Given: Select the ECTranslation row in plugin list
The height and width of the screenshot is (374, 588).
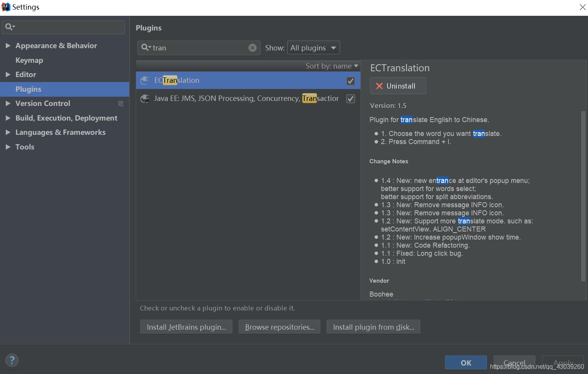Looking at the screenshot, I should [248, 80].
